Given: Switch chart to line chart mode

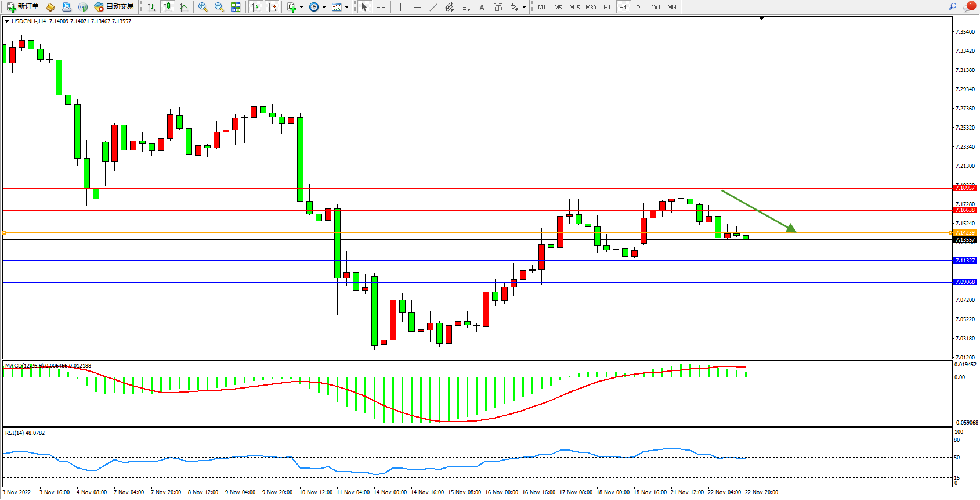Looking at the screenshot, I should click(184, 7).
